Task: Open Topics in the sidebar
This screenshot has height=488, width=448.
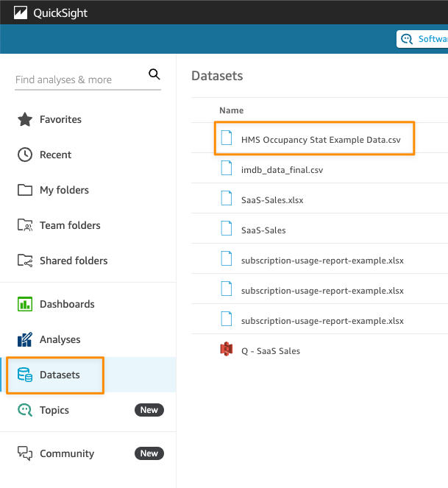Action: 54,410
